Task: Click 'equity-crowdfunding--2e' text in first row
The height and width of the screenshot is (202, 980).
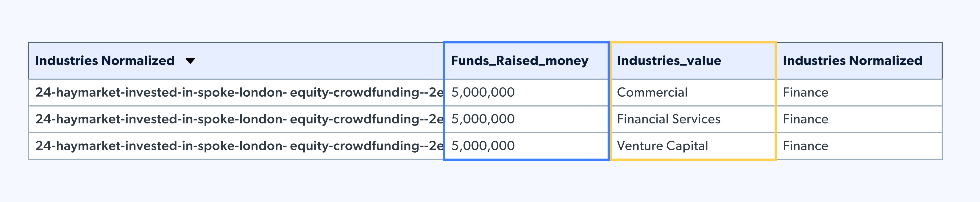Action: (x=366, y=93)
